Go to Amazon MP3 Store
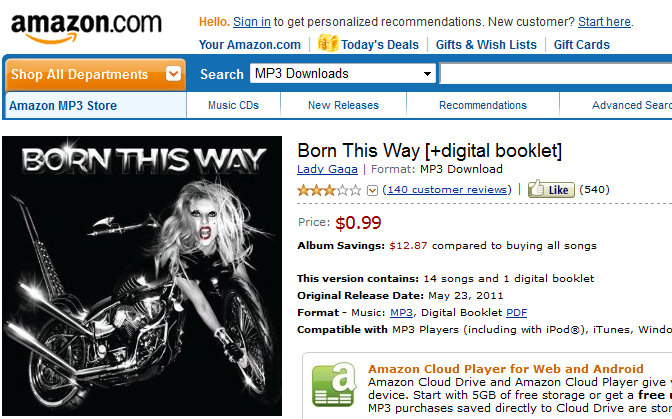 63,105
